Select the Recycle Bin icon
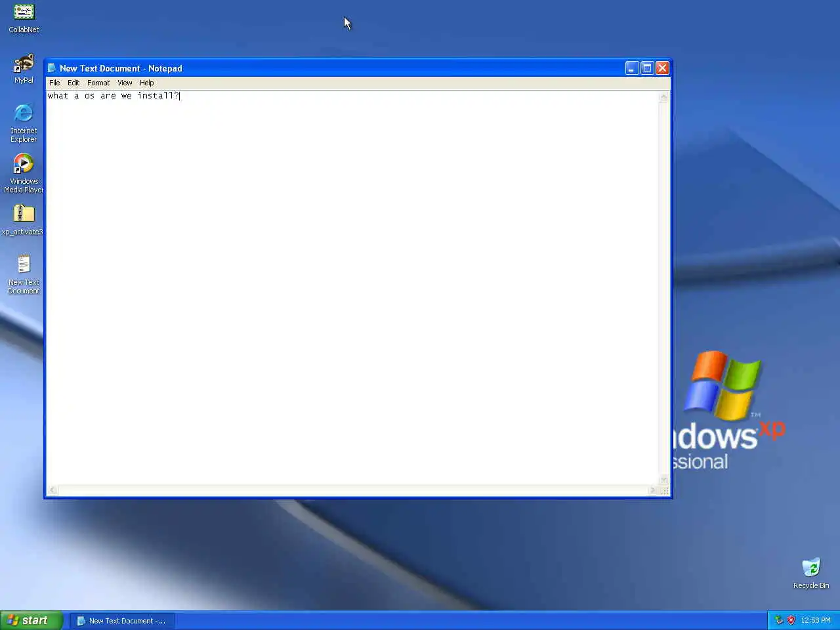This screenshot has height=630, width=840. pyautogui.click(x=811, y=573)
